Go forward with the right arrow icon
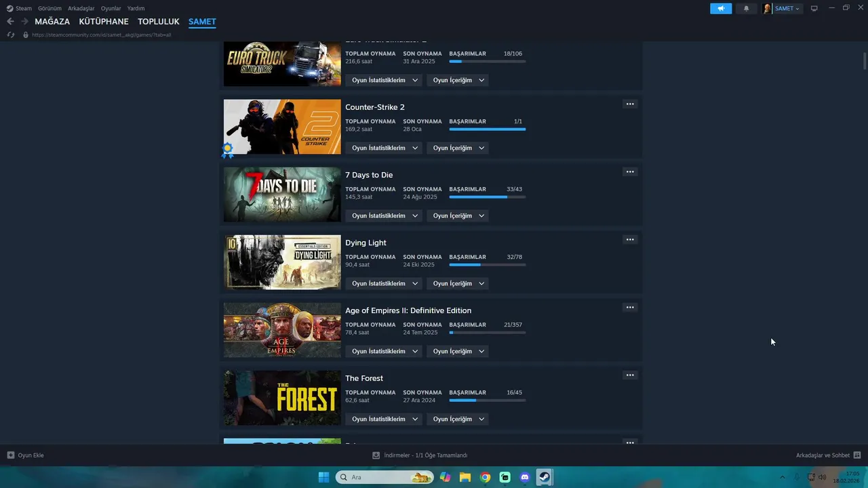Screen dimensions: 868x488 click(x=24, y=22)
